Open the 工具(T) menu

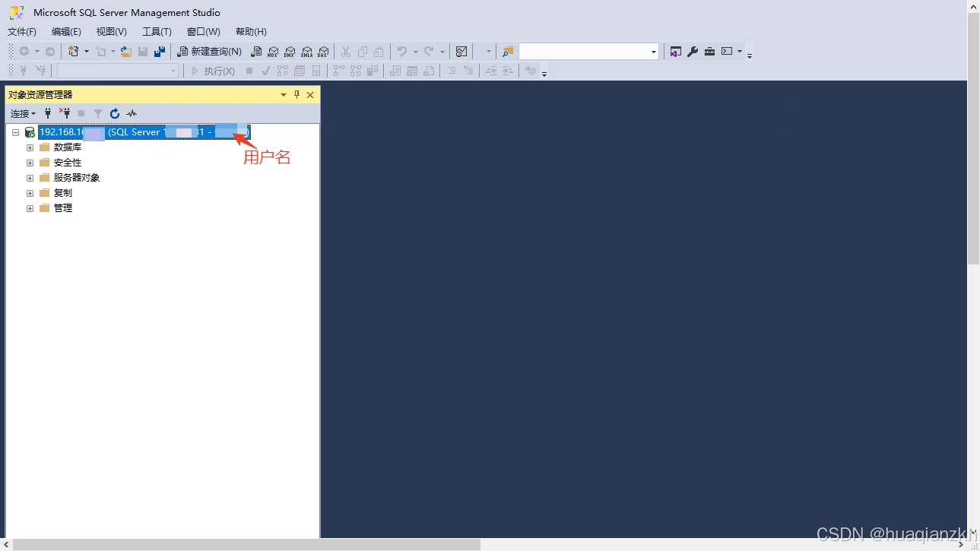tap(157, 32)
